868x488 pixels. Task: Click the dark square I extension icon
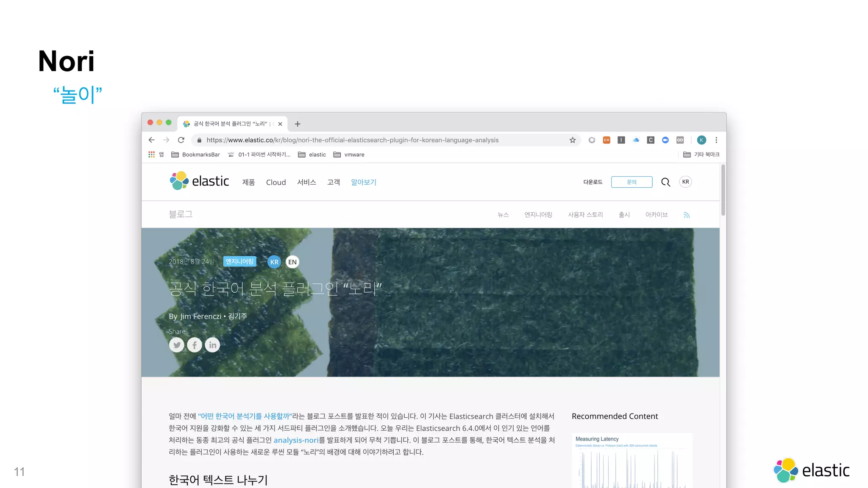pyautogui.click(x=621, y=140)
